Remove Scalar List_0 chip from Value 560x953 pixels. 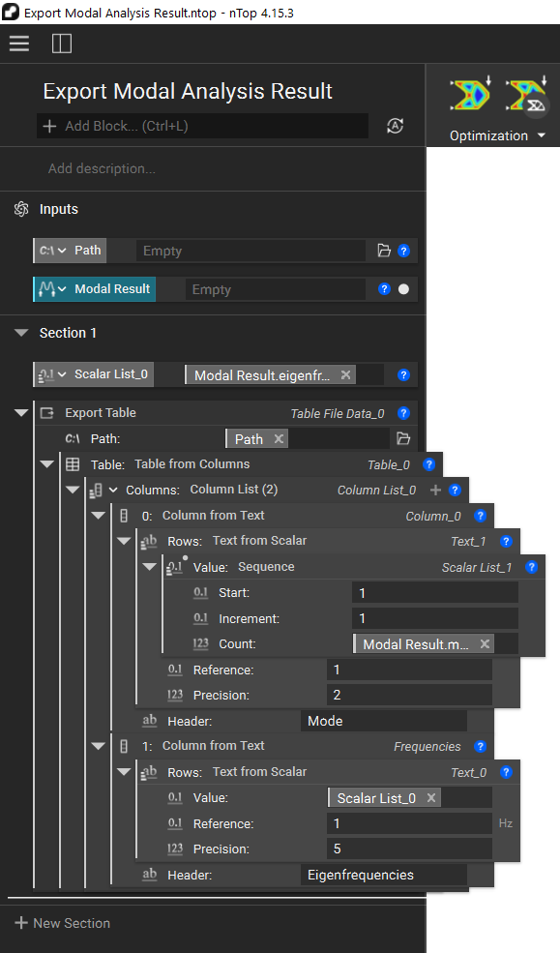click(431, 798)
